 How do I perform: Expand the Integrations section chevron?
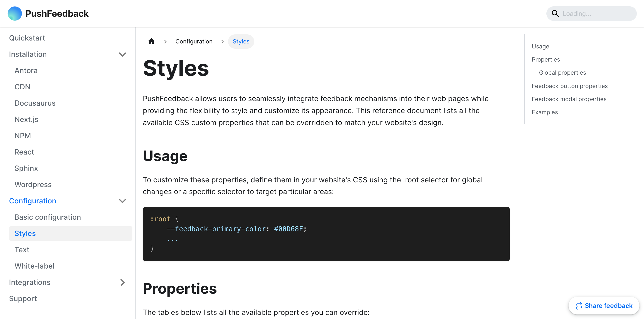click(x=122, y=282)
